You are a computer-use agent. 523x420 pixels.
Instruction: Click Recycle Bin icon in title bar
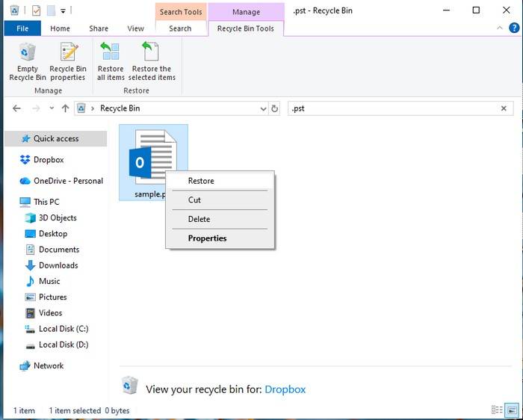pos(14,10)
